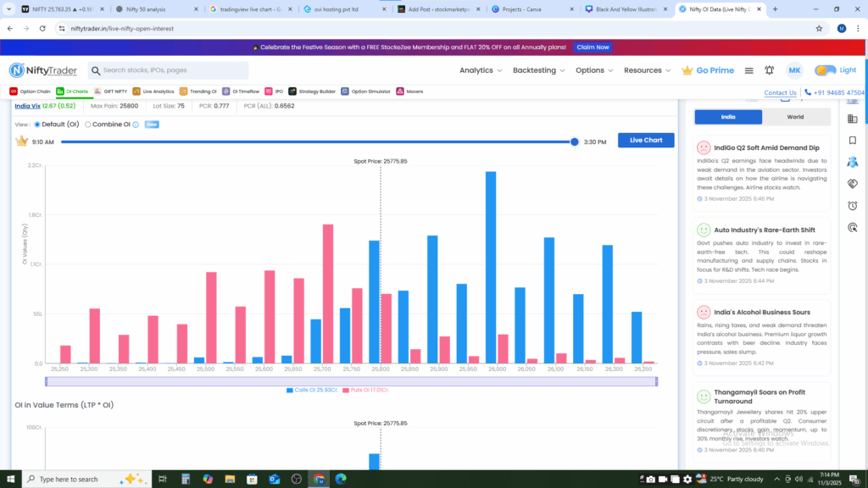This screenshot has width=868, height=488.
Task: Click the Live Chart button
Action: tap(646, 140)
